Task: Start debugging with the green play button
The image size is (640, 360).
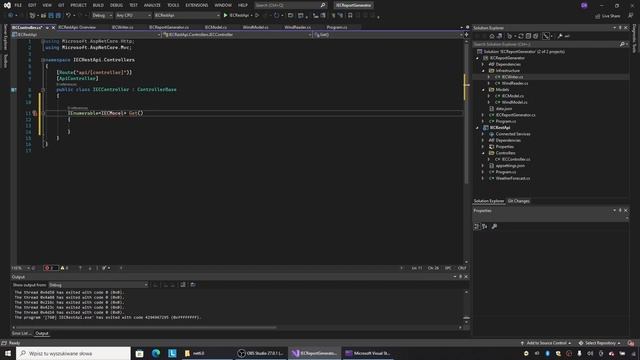Action: [225, 16]
